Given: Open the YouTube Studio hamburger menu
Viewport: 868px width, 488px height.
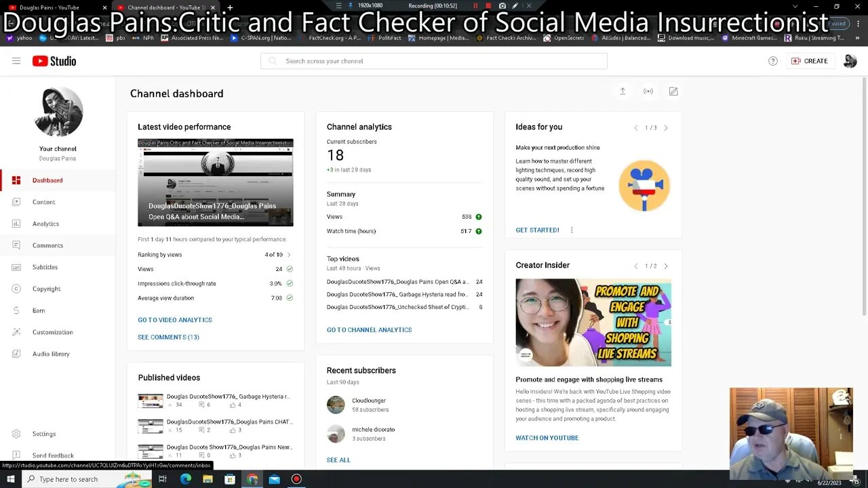Looking at the screenshot, I should pyautogui.click(x=16, y=61).
